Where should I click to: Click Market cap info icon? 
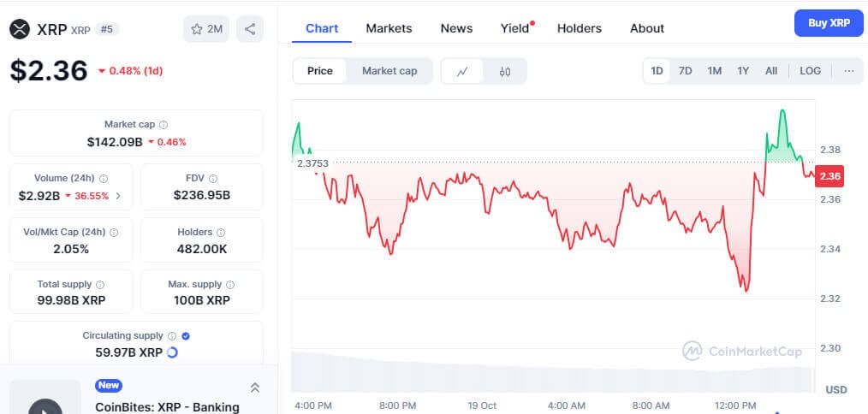[x=163, y=125]
